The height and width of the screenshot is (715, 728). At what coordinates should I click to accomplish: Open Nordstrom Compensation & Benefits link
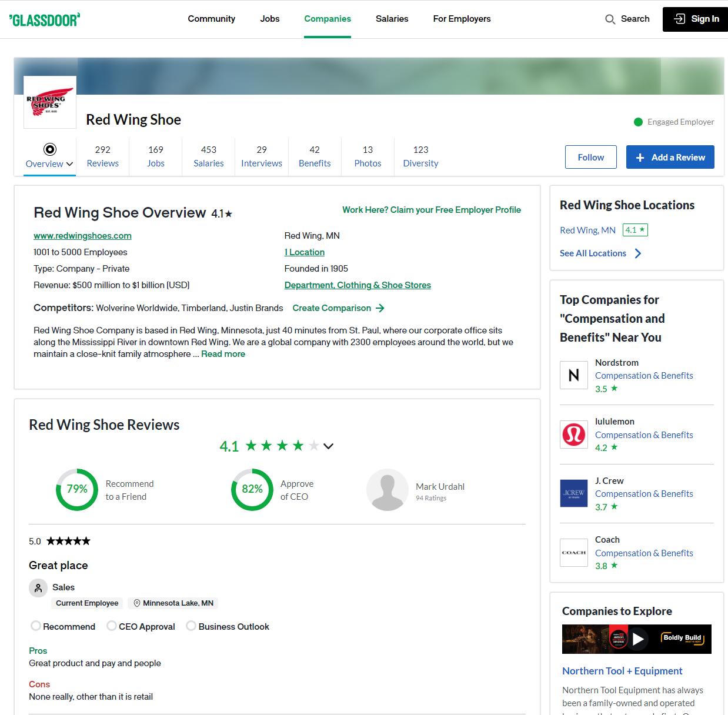644,376
